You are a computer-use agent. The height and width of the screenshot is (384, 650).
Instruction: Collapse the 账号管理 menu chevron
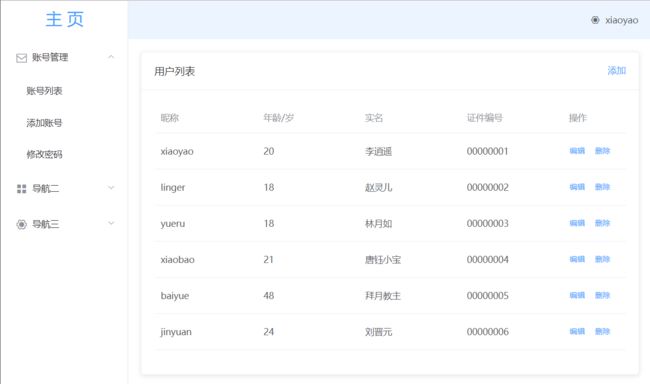(x=111, y=57)
